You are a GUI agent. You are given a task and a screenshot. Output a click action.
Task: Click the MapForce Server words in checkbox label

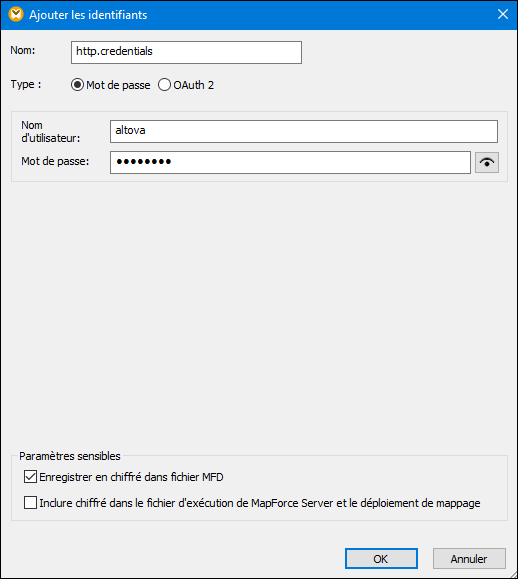click(292, 503)
